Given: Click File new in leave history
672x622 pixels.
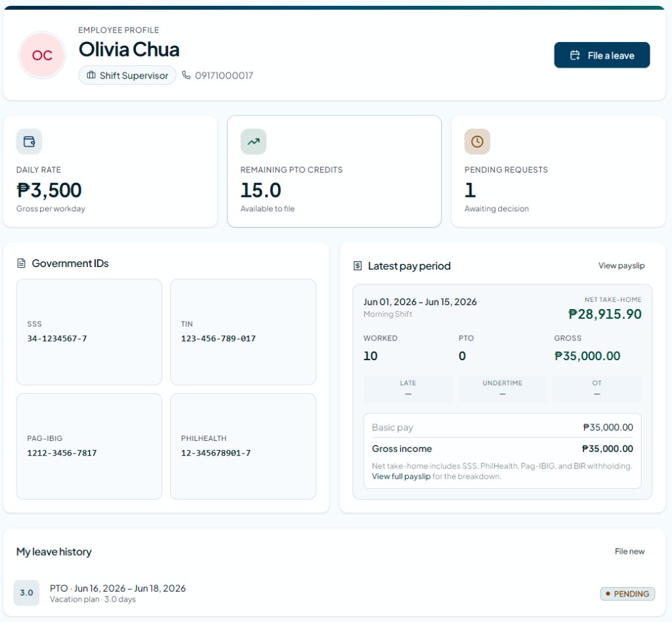Looking at the screenshot, I should tap(629, 551).
